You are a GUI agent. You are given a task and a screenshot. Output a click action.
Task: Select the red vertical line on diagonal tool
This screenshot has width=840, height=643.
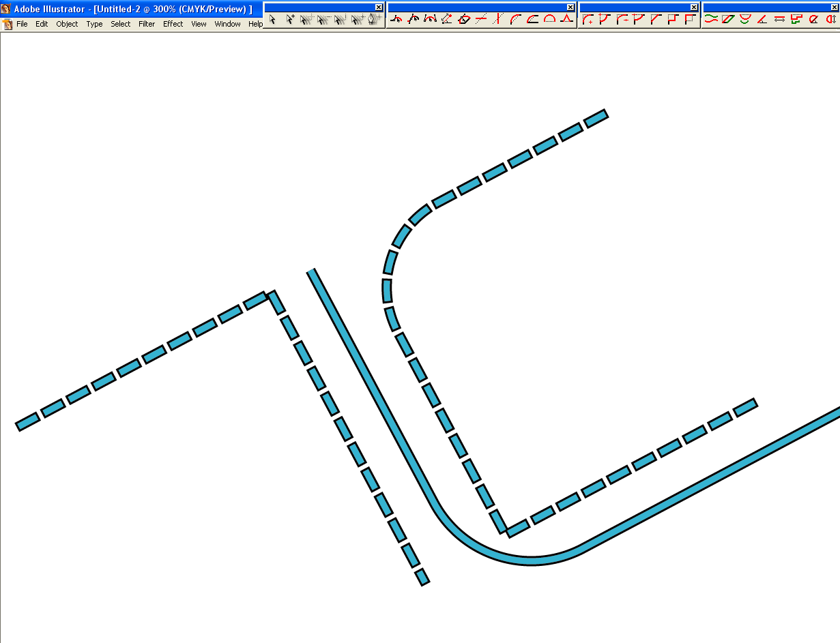coord(497,19)
